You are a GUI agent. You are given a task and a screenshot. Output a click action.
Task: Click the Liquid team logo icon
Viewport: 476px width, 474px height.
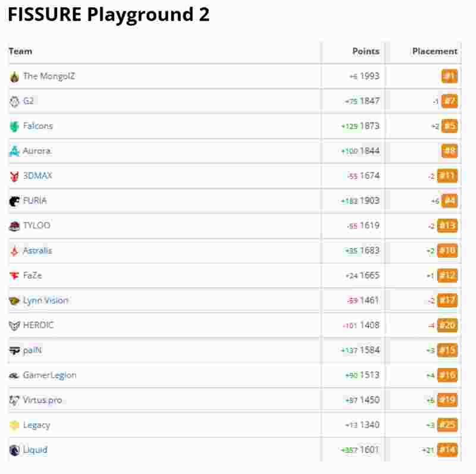coord(14,450)
